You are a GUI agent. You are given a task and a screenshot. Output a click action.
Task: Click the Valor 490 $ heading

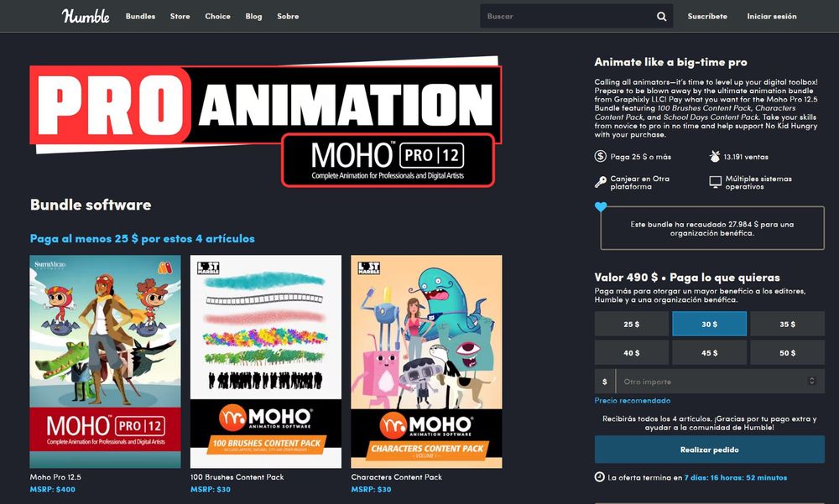(x=687, y=277)
